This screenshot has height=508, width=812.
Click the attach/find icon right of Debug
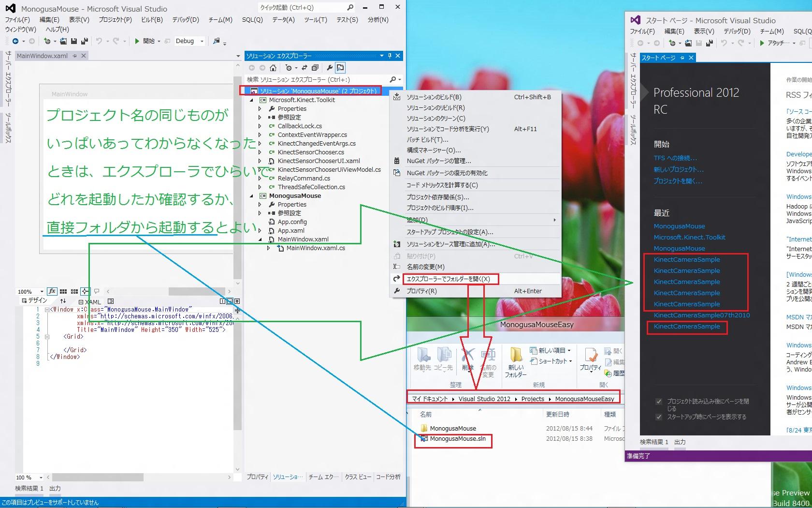[217, 41]
